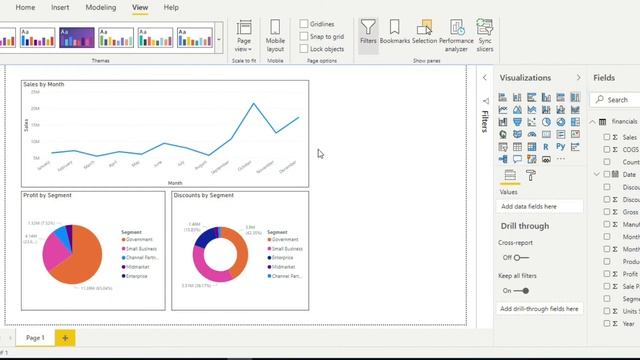Screen dimensions: 640x360
Task: Select the Filled map visual icon
Action: [517, 134]
